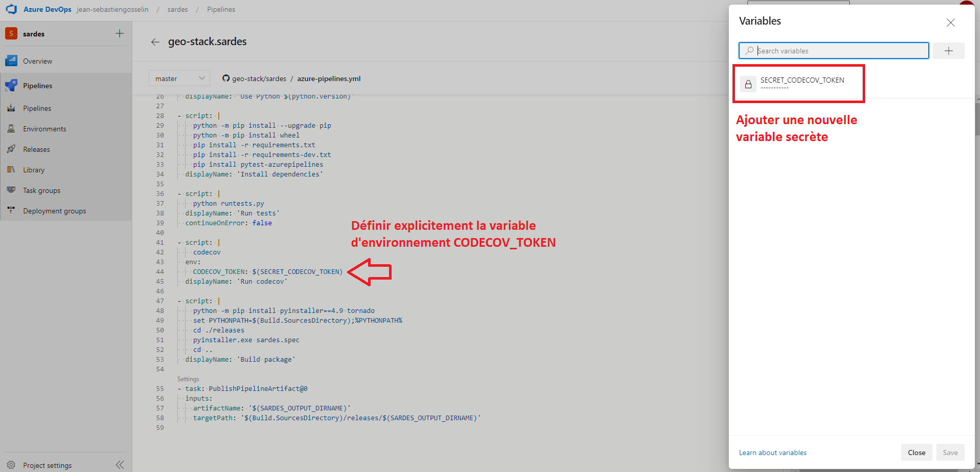Click the 'pip install pytest-azurepipelines' line

pyautogui.click(x=258, y=165)
